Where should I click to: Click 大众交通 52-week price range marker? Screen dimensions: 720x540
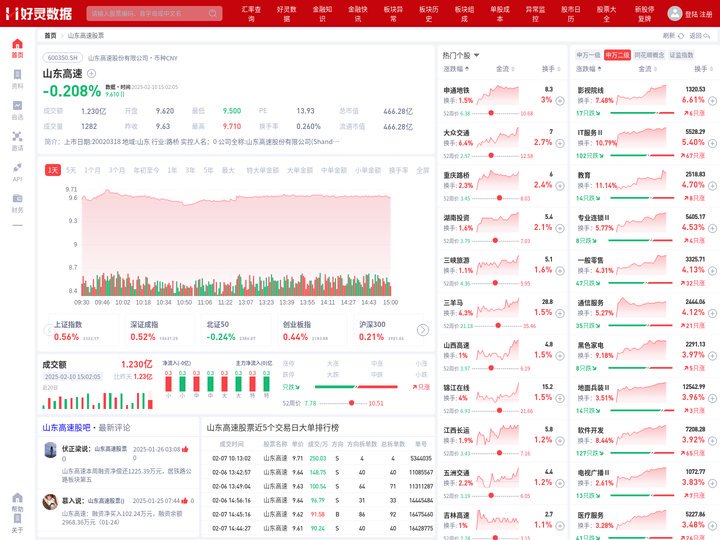pyautogui.click(x=491, y=156)
